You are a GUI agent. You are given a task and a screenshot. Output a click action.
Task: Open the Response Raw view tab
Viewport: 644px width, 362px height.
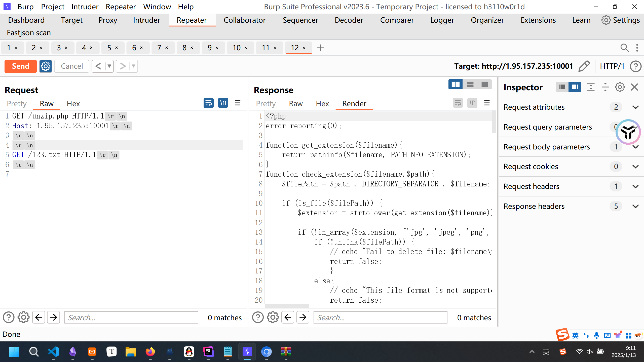tap(295, 104)
